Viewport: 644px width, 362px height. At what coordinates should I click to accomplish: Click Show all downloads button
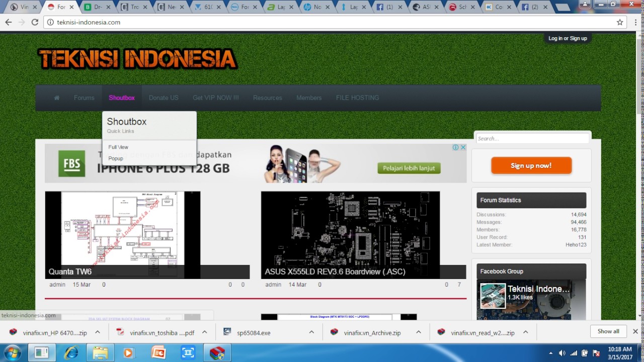coord(608,331)
